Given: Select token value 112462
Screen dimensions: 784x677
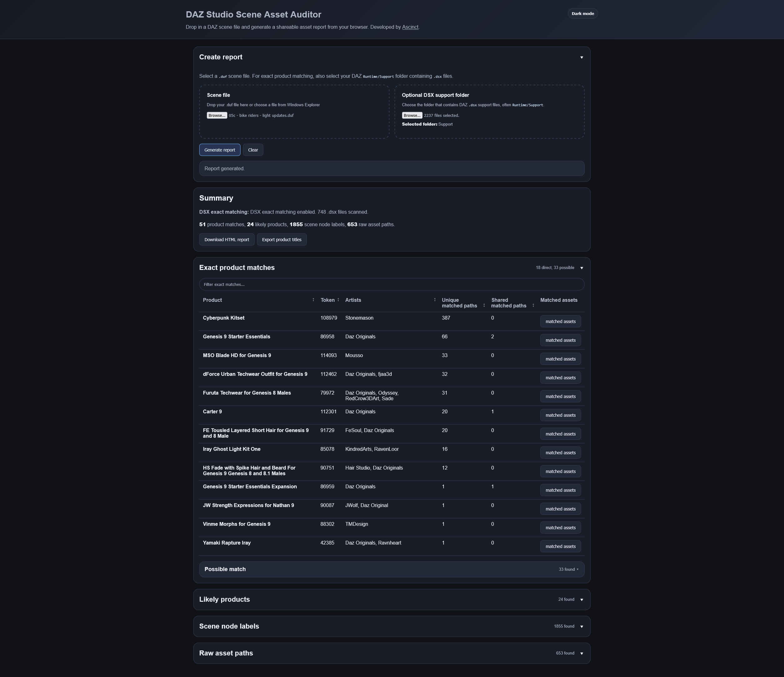Looking at the screenshot, I should (328, 374).
